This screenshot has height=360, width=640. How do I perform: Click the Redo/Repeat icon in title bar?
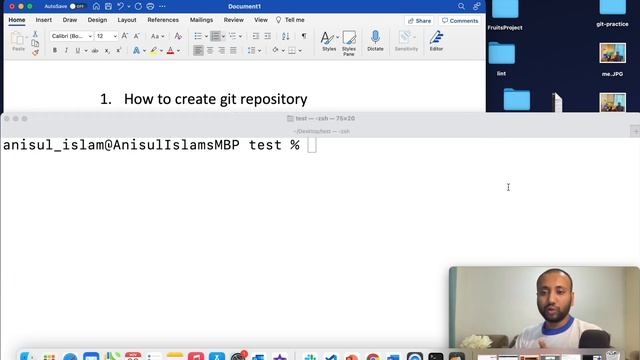[x=138, y=7]
